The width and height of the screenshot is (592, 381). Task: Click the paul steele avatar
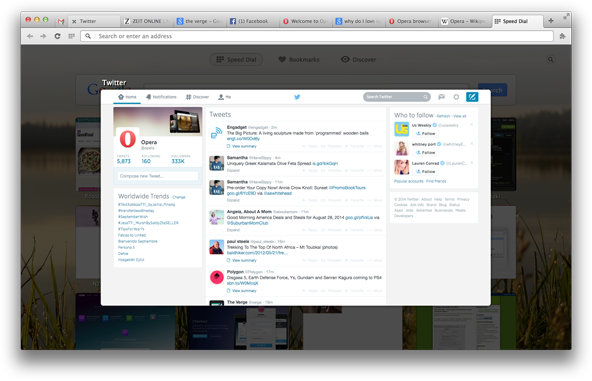[x=216, y=247]
